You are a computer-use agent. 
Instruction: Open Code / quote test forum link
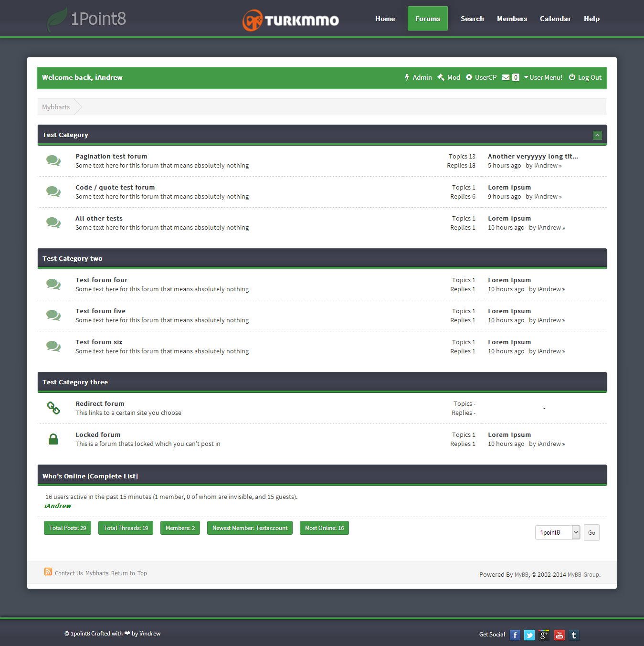click(115, 187)
